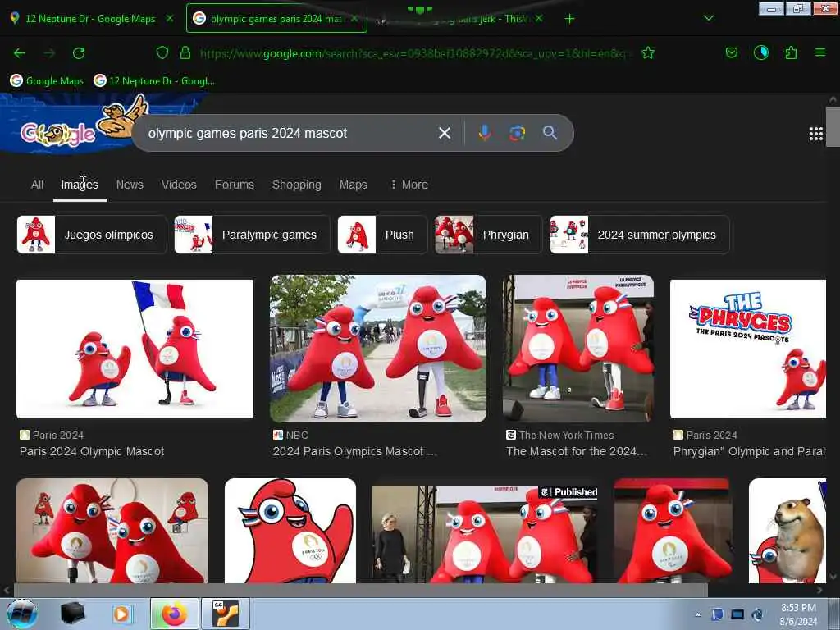
Task: Start voice search with the microphone icon
Action: tap(484, 133)
